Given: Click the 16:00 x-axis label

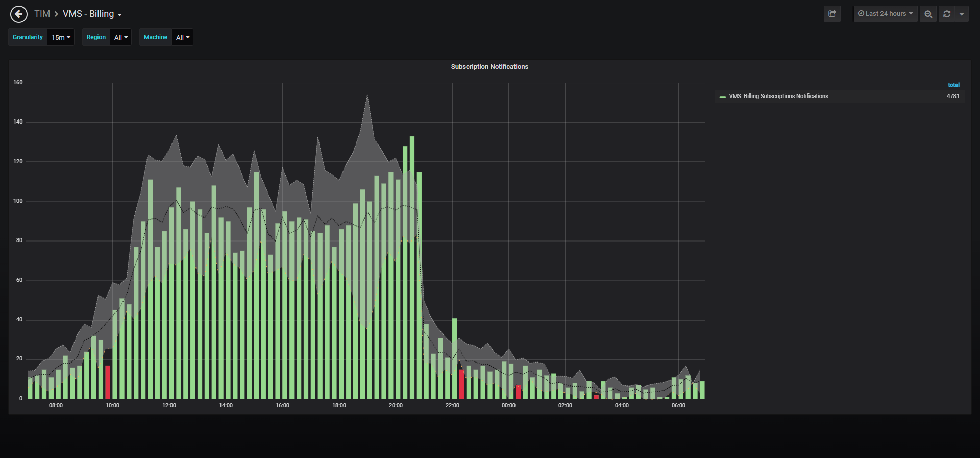Looking at the screenshot, I should click(282, 405).
